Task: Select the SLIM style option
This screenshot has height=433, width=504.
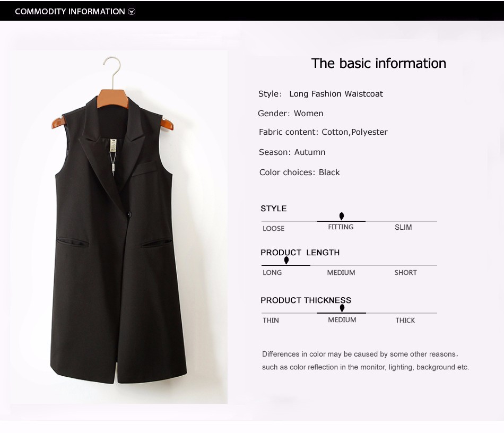Action: (x=403, y=227)
